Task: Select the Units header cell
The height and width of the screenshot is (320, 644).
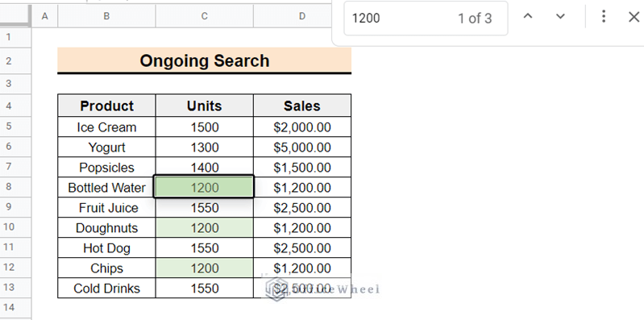Action: point(204,106)
